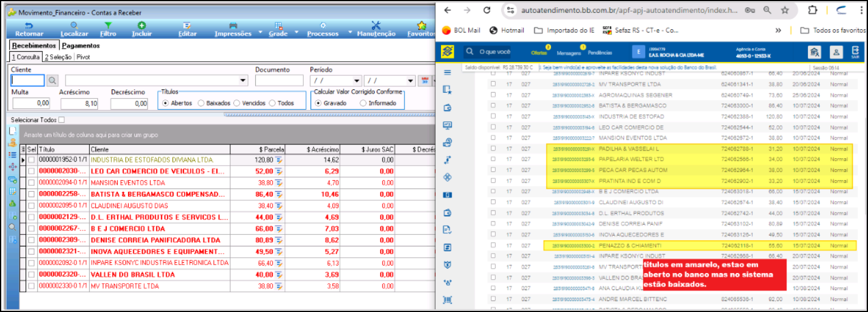This screenshot has width=868, height=312.
Task: Switch to the Pagamentos tab
Action: 81,46
